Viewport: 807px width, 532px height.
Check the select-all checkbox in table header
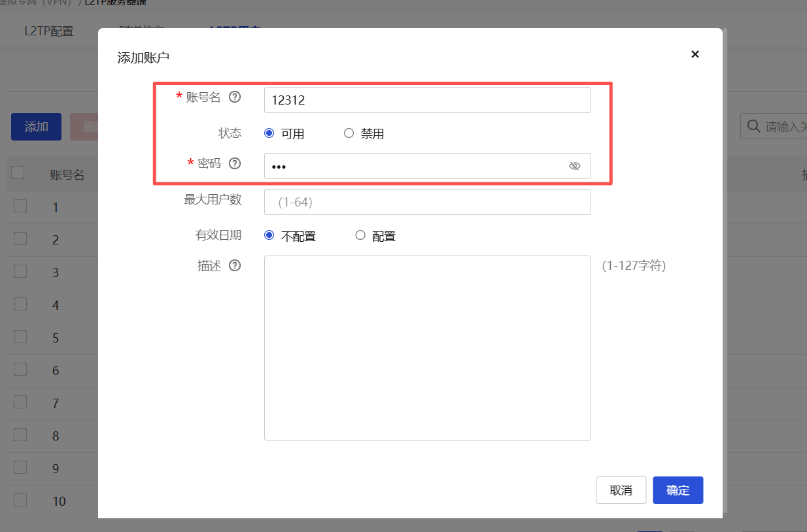click(18, 173)
